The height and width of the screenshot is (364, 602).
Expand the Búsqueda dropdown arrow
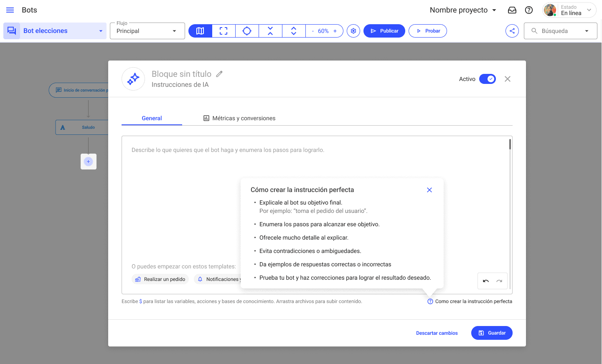point(587,31)
